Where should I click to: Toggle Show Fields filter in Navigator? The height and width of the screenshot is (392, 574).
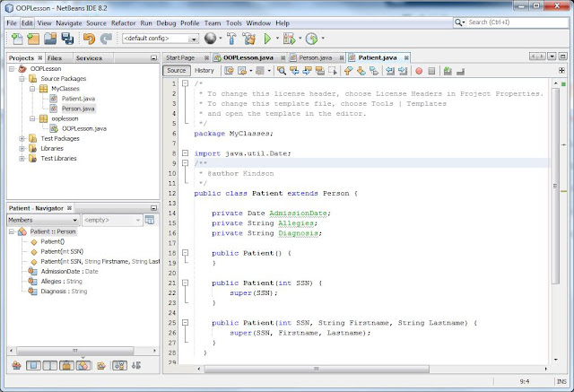tap(33, 365)
